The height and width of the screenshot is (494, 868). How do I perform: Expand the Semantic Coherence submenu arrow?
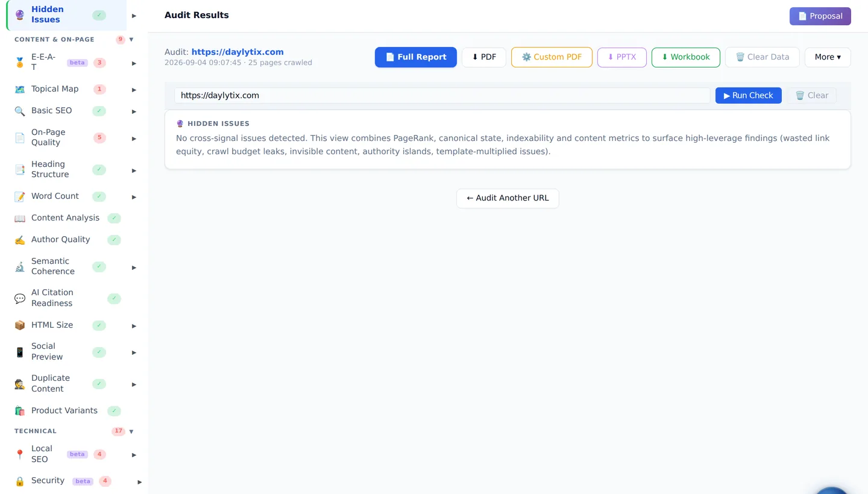tap(134, 267)
